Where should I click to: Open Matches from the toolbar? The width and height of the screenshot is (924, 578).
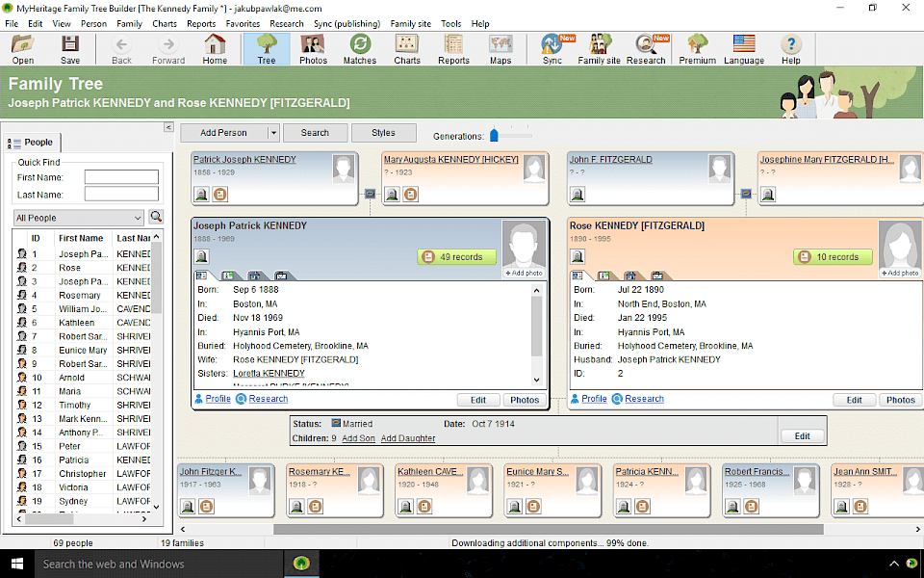click(x=359, y=49)
